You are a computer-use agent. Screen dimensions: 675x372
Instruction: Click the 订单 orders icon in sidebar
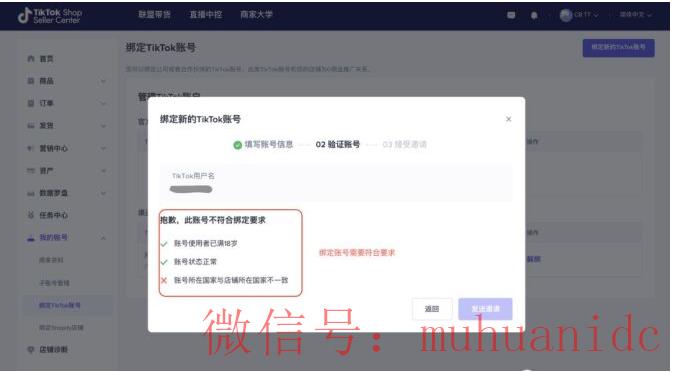[x=31, y=103]
